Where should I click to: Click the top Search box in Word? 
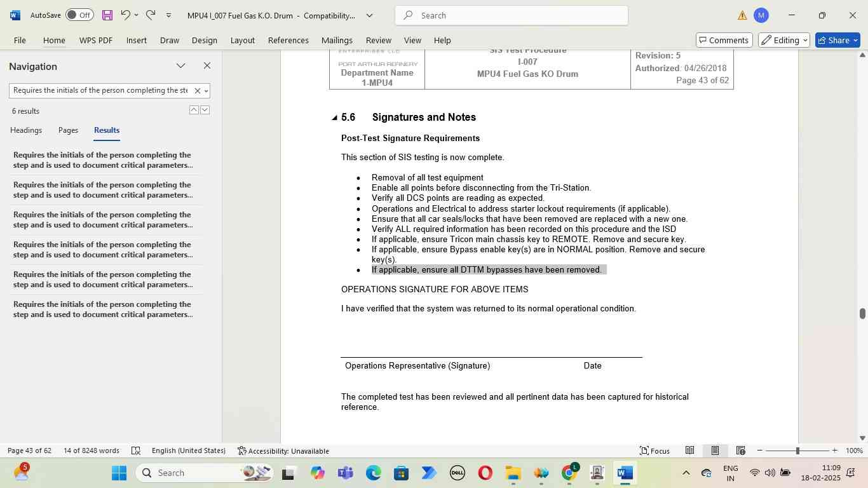pyautogui.click(x=512, y=15)
